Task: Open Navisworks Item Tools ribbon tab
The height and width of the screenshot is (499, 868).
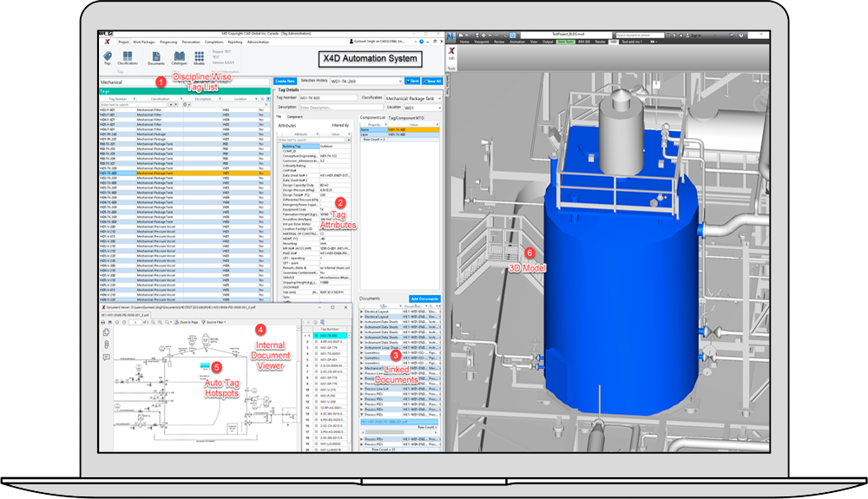Action: (565, 42)
